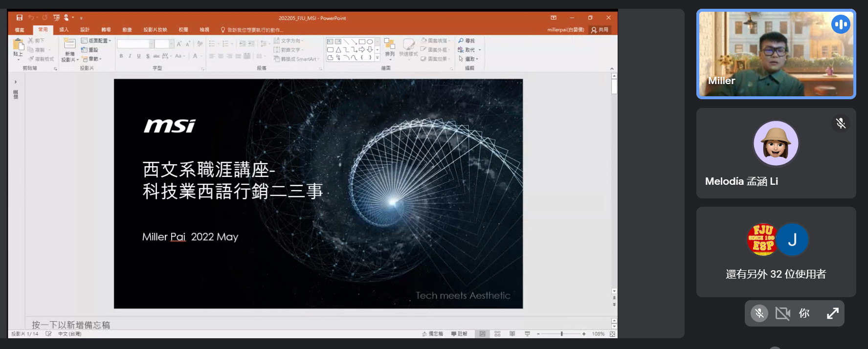The height and width of the screenshot is (349, 868).
Task: Fit slide to current window icon
Action: point(612,334)
